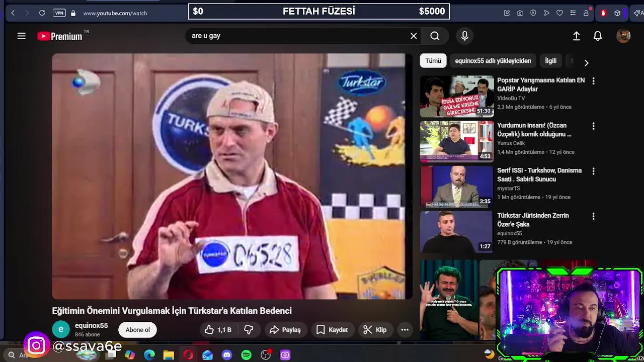Open the Shorts thumbnail with green-shirt man
Screen dimensions: 644x362
(x=449, y=300)
